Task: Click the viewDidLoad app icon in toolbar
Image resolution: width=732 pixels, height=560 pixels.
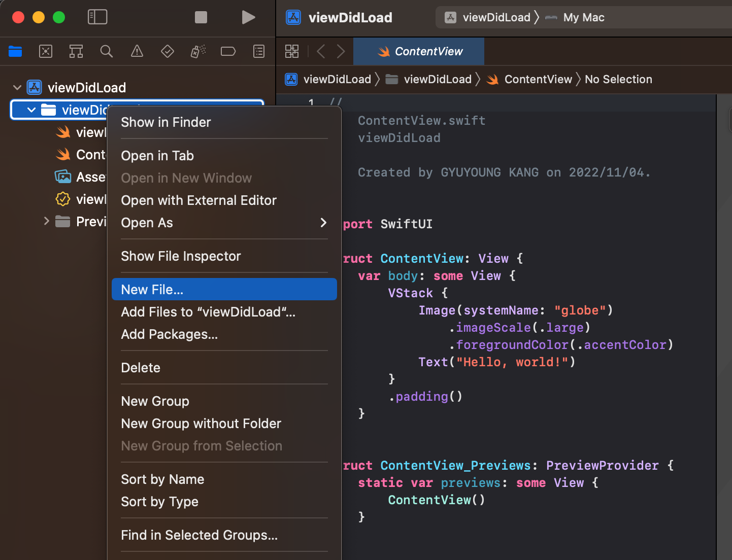Action: tap(293, 17)
